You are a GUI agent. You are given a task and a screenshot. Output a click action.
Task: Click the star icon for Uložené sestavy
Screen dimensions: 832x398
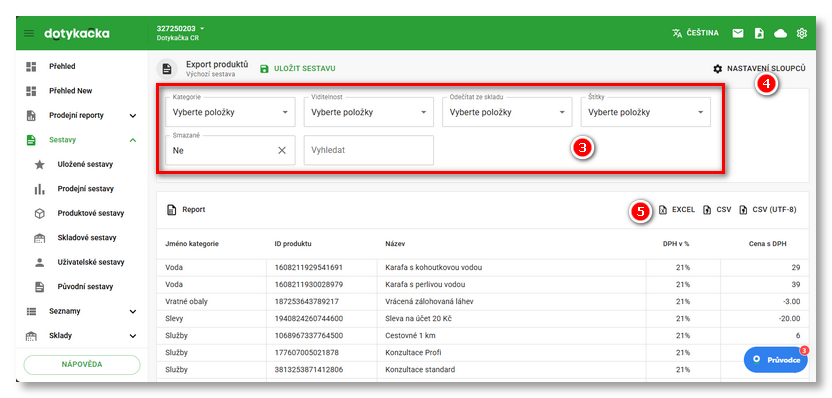[40, 165]
